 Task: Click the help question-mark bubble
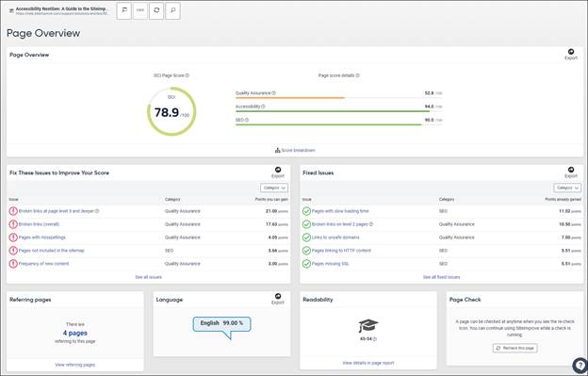pos(580,366)
